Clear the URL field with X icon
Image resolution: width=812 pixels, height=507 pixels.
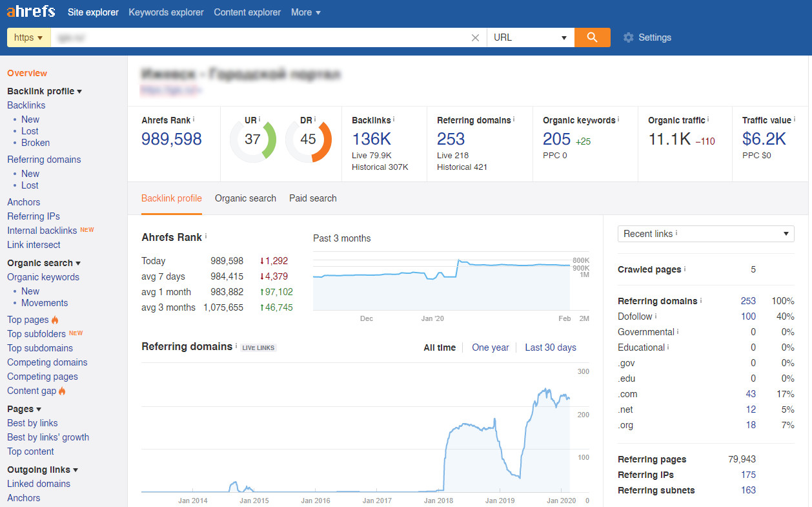point(475,37)
